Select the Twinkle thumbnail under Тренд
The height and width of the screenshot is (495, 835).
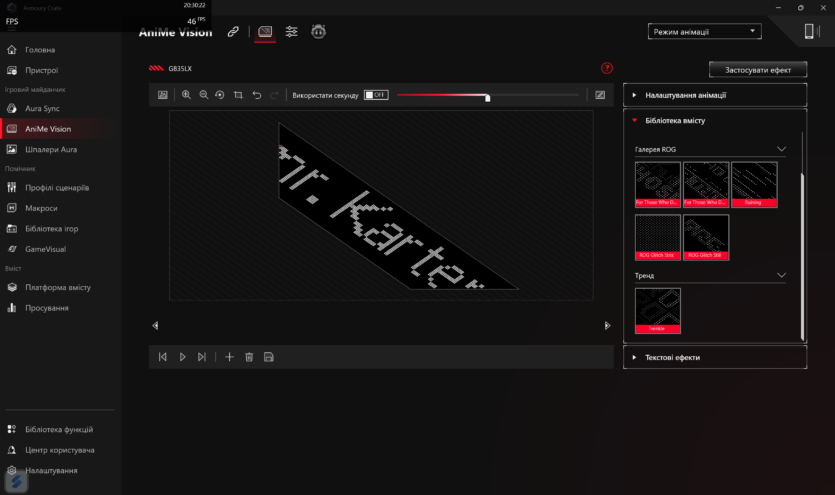click(658, 311)
